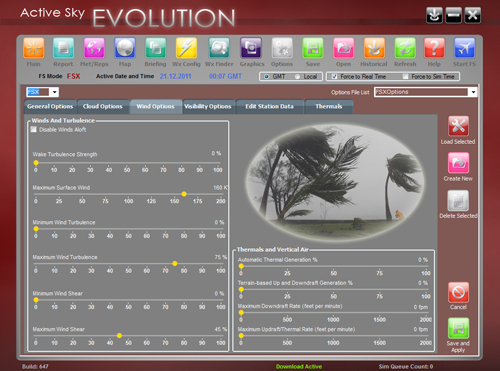
Task: Click the active time 00:07 GMT
Action: 225,76
